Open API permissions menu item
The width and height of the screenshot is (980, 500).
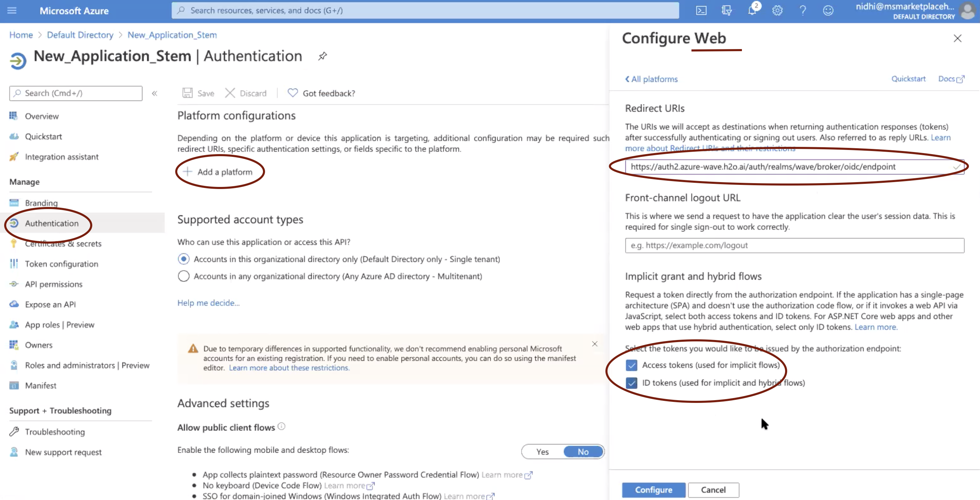pos(54,284)
